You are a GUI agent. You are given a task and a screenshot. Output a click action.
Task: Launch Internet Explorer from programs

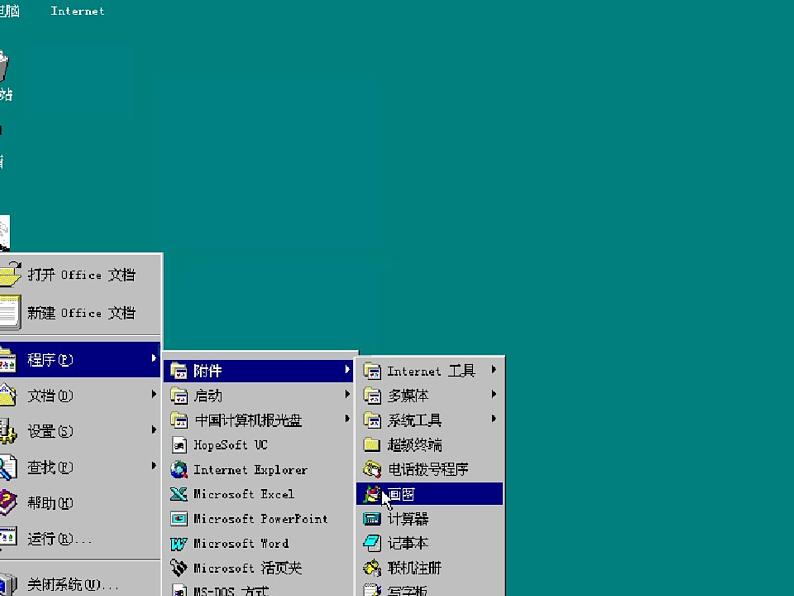pos(259,469)
